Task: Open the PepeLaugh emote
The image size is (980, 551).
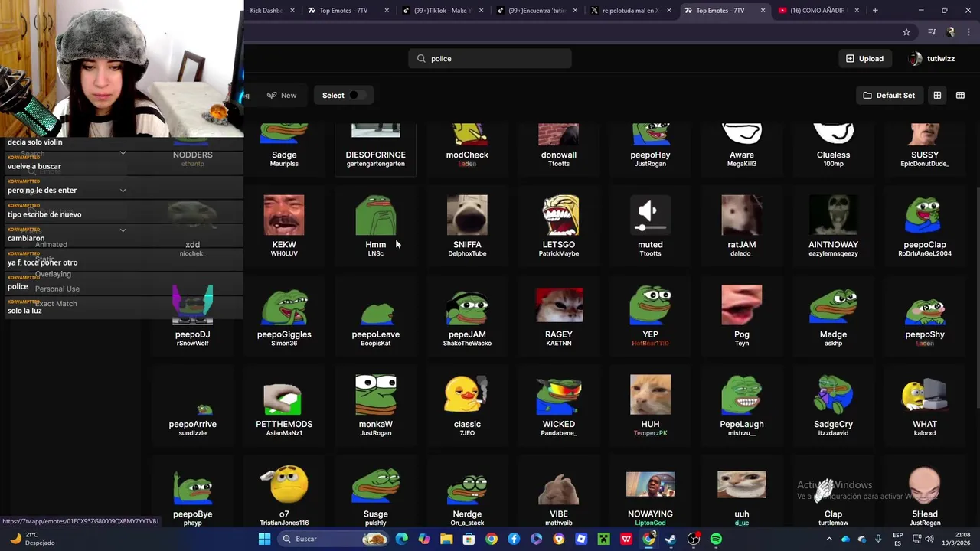Action: click(x=742, y=405)
